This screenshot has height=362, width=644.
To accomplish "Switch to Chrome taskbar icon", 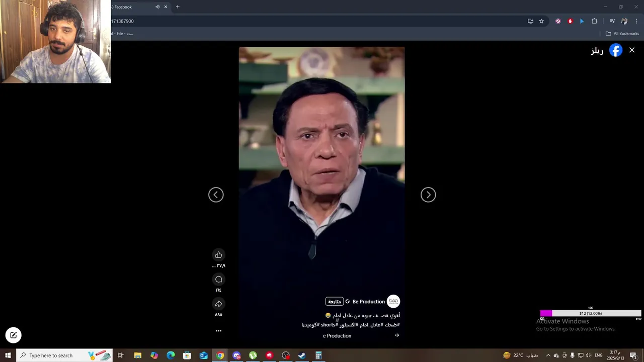I will [x=220, y=355].
